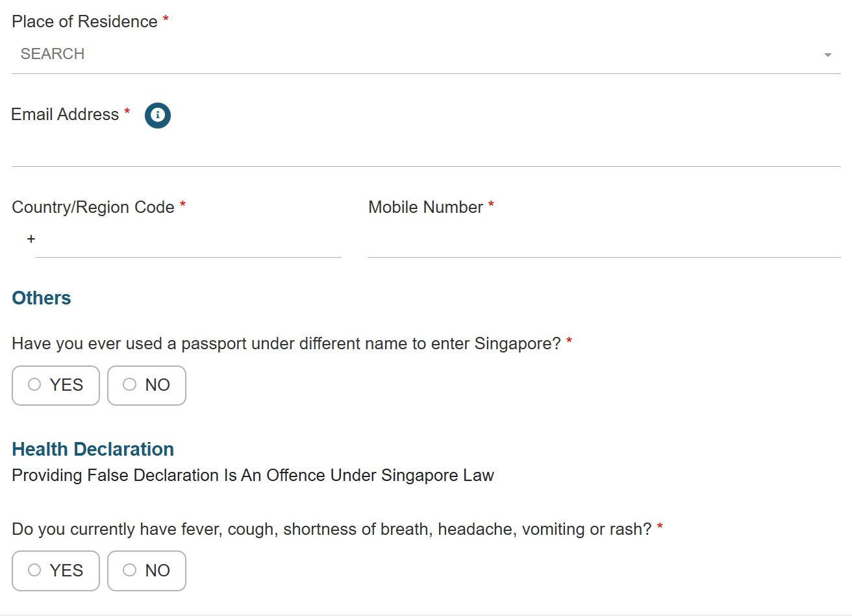
Task: Focus the Email Address input field
Action: (x=425, y=151)
